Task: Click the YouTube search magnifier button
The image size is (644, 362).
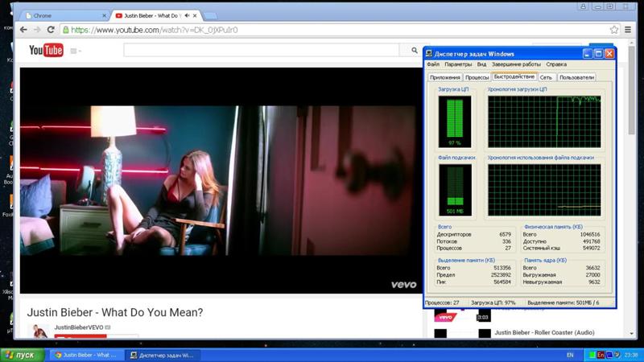Action: click(415, 50)
